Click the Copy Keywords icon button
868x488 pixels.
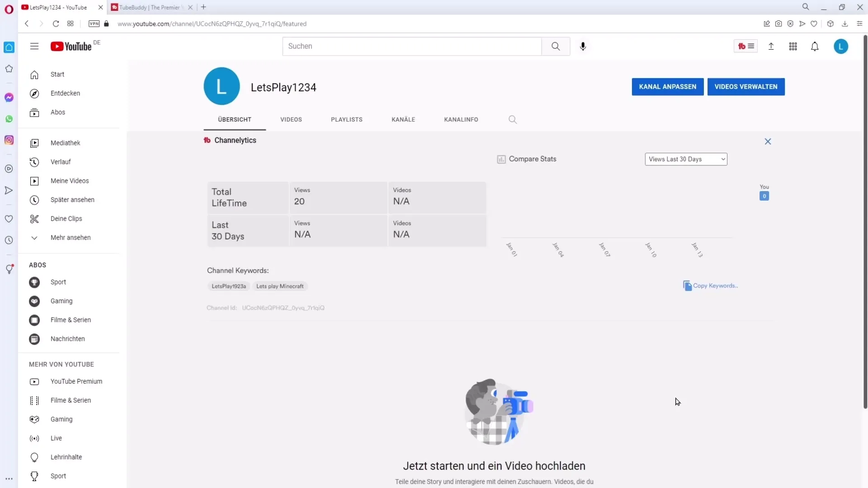click(687, 286)
